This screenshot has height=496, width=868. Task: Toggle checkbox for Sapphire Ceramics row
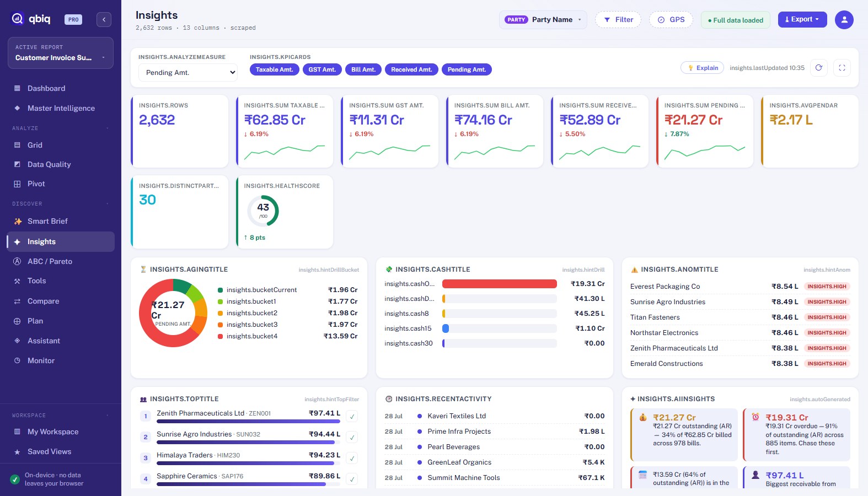(352, 479)
